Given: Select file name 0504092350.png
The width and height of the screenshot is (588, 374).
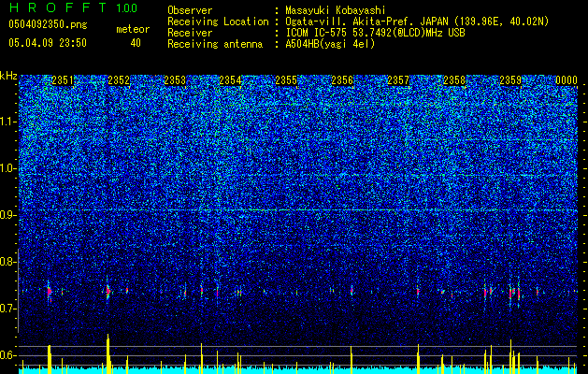Looking at the screenshot, I should (x=48, y=25).
